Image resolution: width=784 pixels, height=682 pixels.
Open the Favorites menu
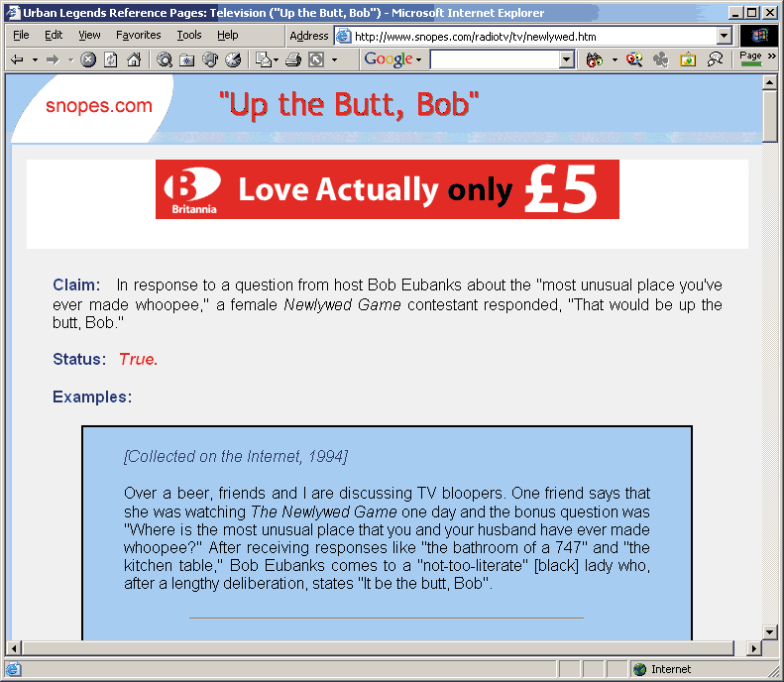click(x=139, y=35)
